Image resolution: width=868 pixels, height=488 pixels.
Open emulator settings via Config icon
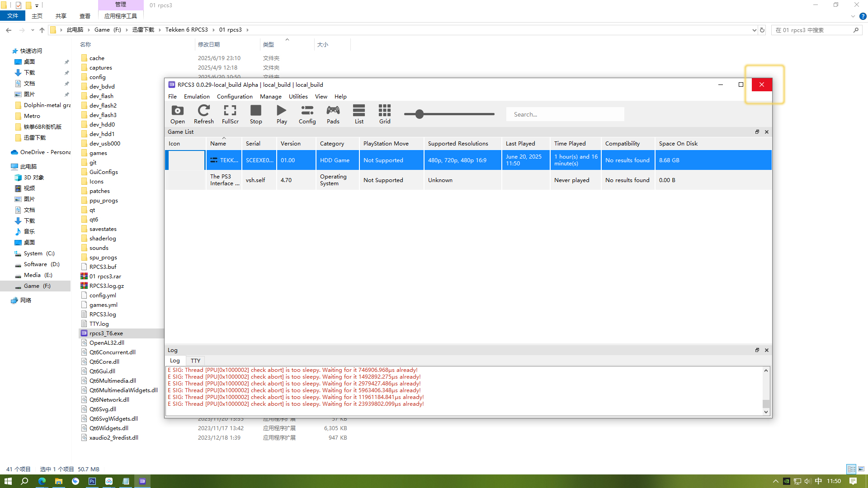[x=307, y=115]
